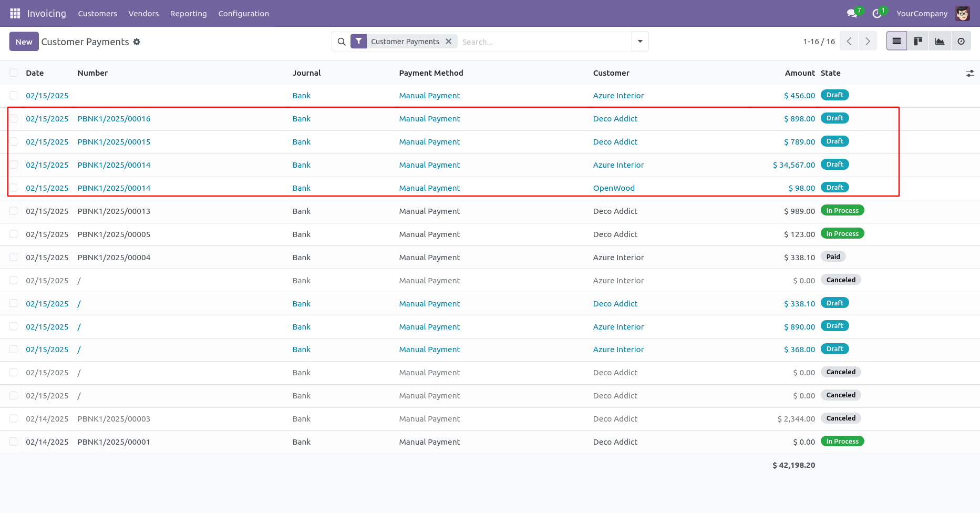980x513 pixels.
Task: Open payment PBNK1/2025/00005
Action: click(x=114, y=234)
